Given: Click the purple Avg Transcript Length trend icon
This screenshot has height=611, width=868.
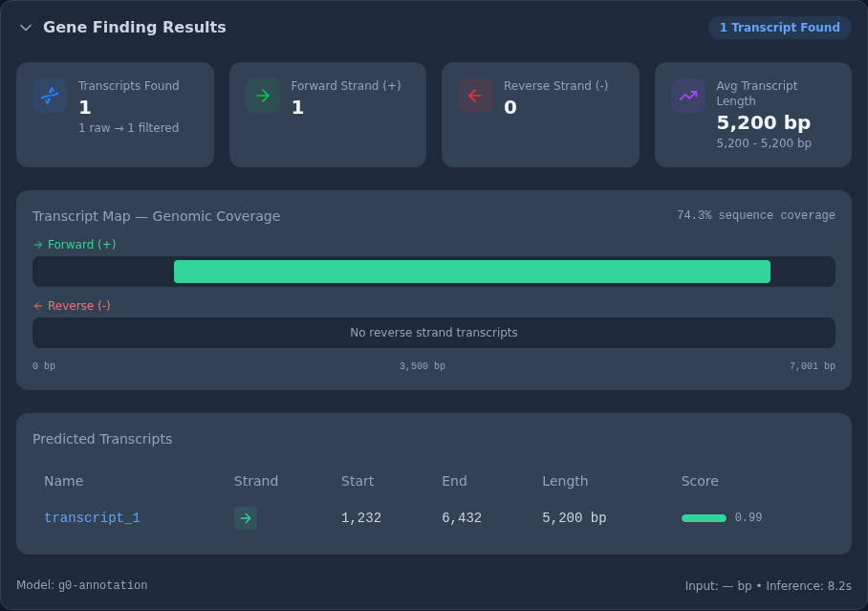Looking at the screenshot, I should 688,96.
